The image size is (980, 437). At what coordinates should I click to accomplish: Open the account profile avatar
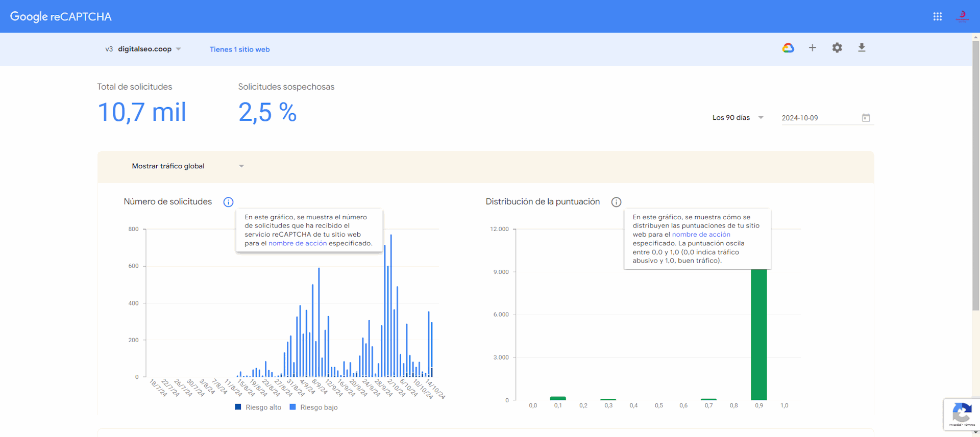tap(962, 16)
